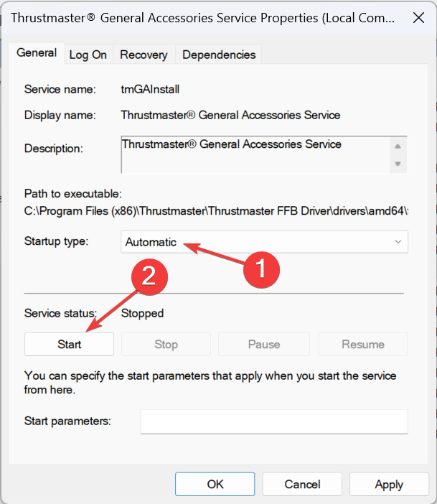437x504 pixels.
Task: Click inside the Description text box
Action: [x=255, y=155]
